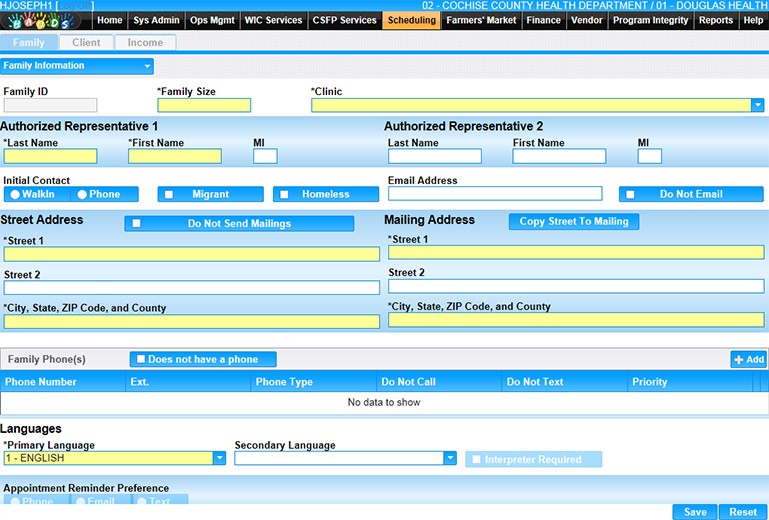This screenshot has width=769, height=520.
Task: Open the Clinic dropdown arrow
Action: click(758, 105)
